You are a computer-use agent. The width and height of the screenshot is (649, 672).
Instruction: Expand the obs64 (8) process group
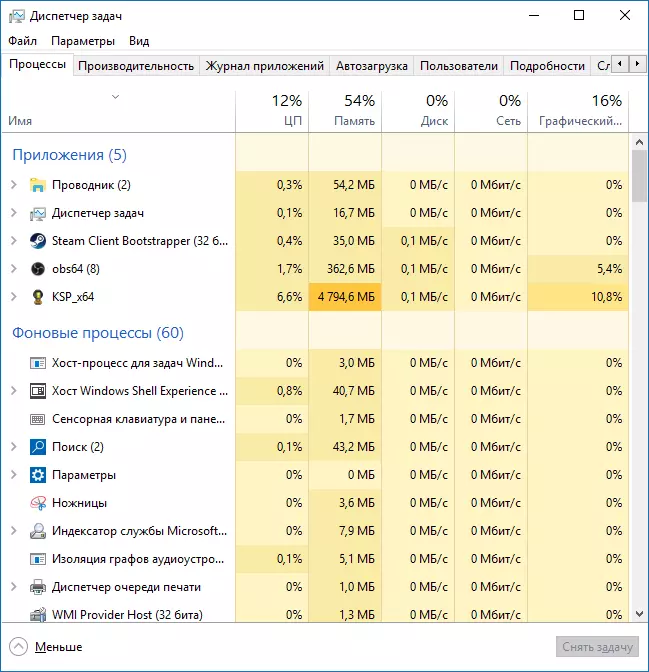click(13, 269)
